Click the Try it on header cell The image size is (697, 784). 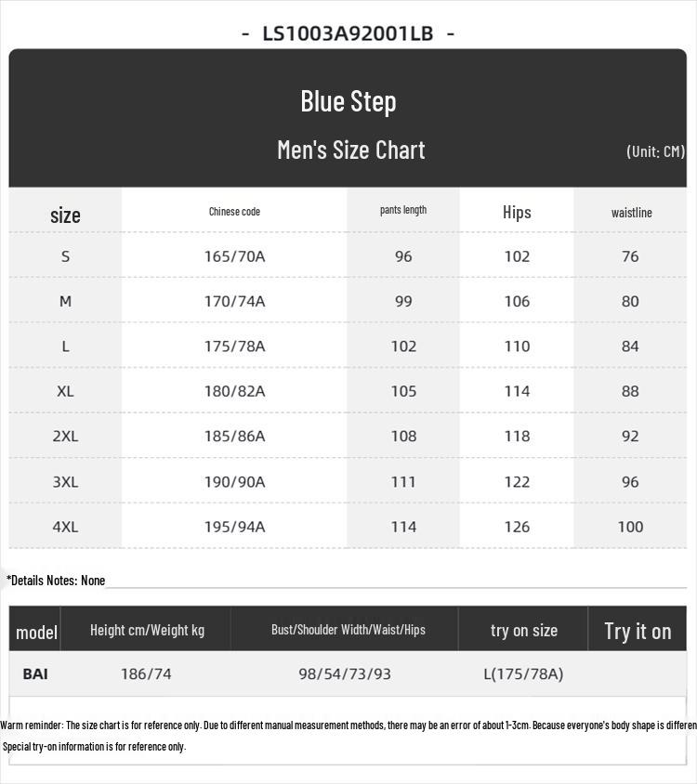pyautogui.click(x=638, y=632)
